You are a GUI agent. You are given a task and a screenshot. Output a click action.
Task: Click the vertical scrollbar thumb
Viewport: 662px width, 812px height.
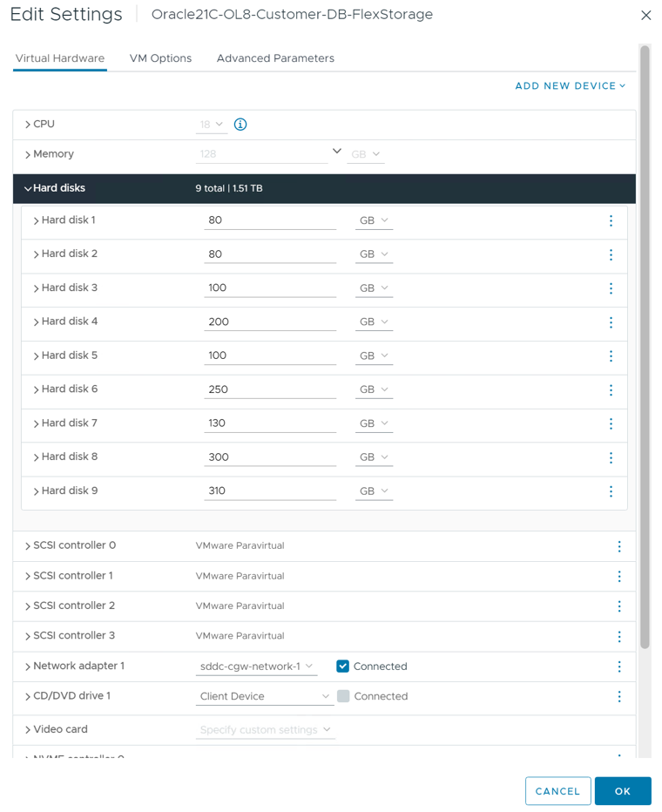645,347
